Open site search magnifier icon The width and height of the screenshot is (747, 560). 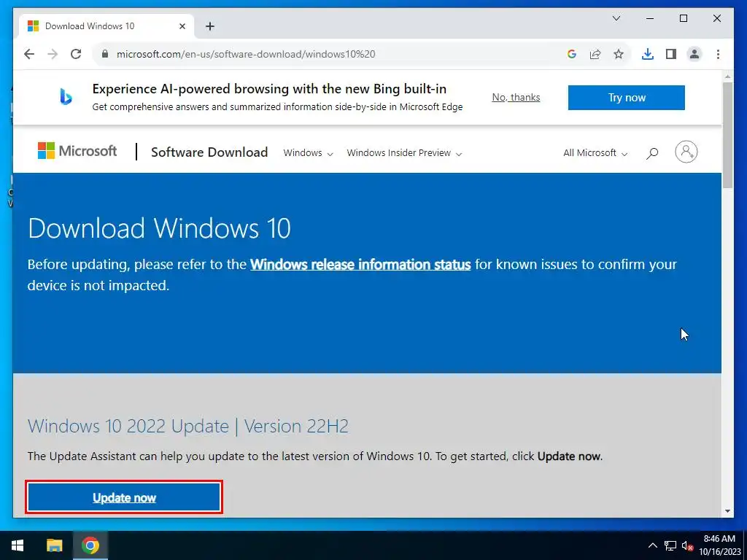click(x=652, y=153)
